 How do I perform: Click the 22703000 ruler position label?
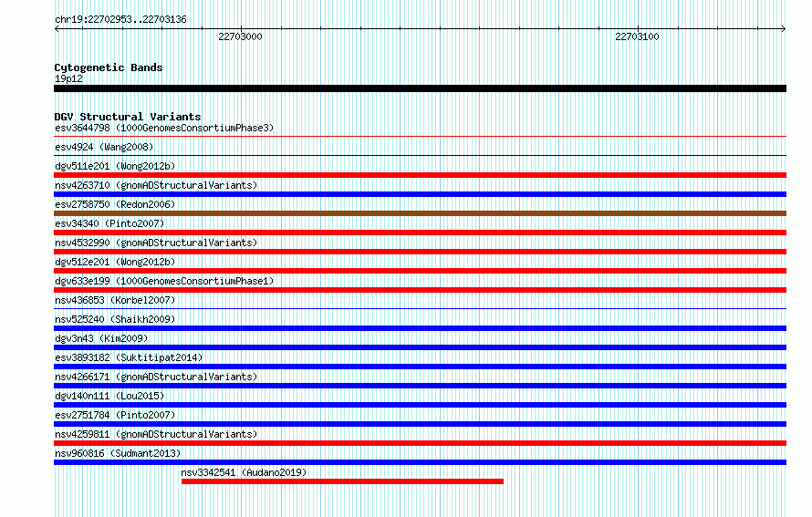click(x=240, y=36)
